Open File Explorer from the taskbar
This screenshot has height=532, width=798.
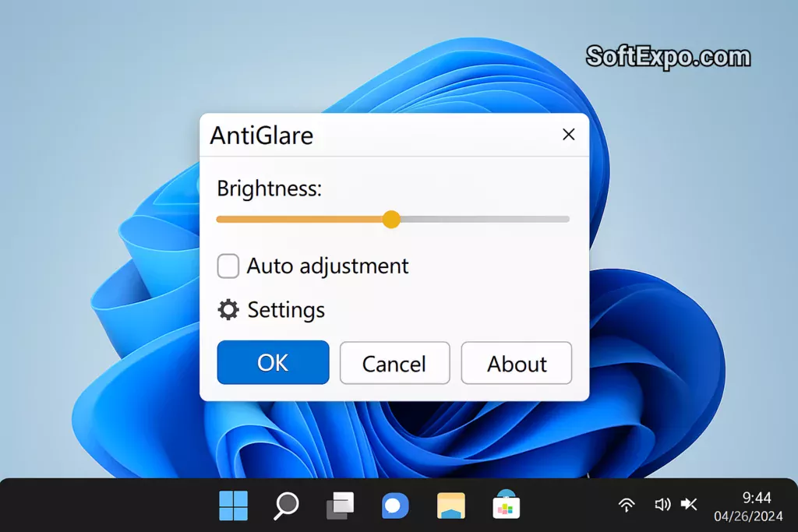[450, 505]
